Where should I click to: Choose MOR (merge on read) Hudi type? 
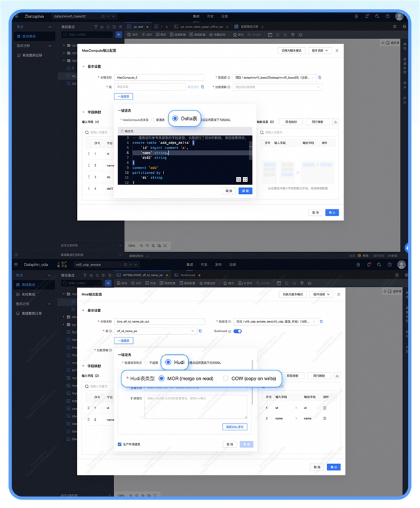point(162,378)
